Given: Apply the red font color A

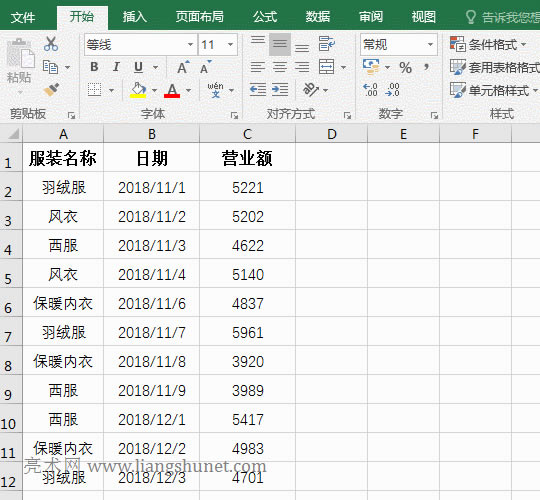Looking at the screenshot, I should [172, 90].
